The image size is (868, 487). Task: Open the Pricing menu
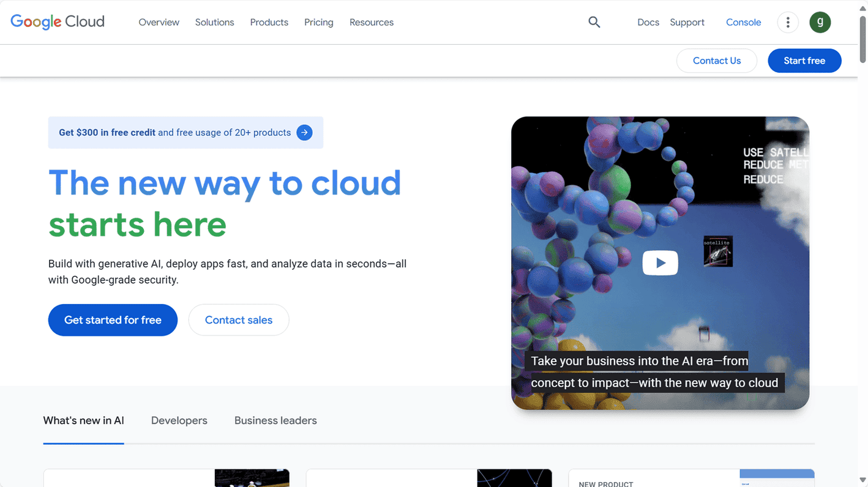tap(318, 22)
